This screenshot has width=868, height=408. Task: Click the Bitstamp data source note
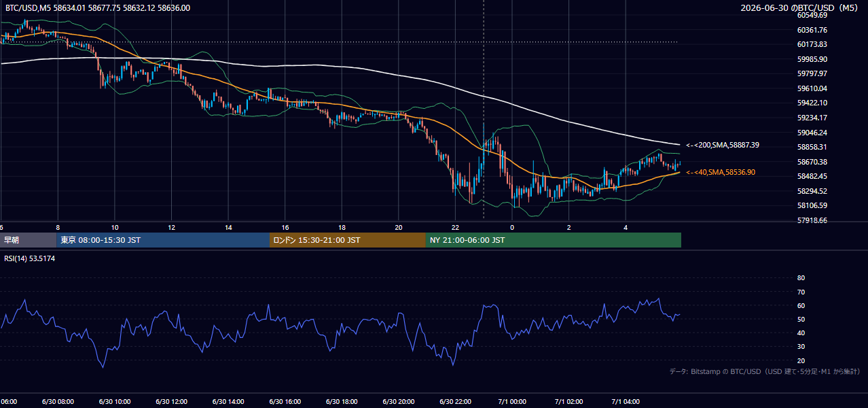[x=765, y=371]
